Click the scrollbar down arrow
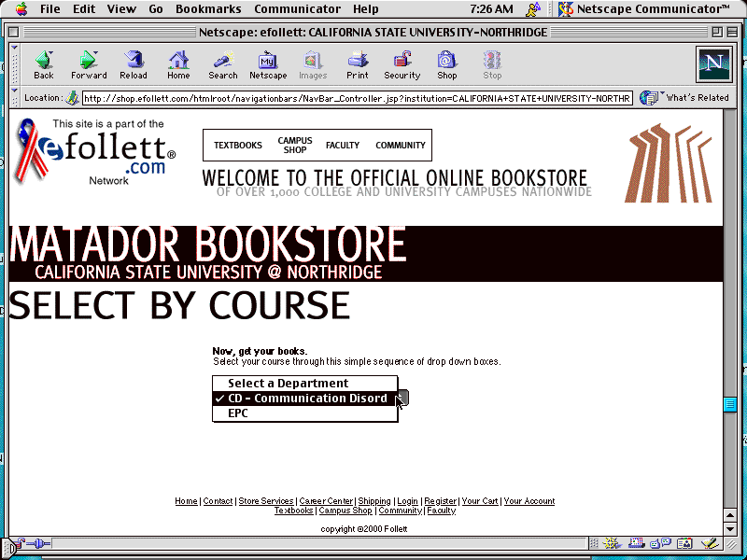 (x=730, y=528)
